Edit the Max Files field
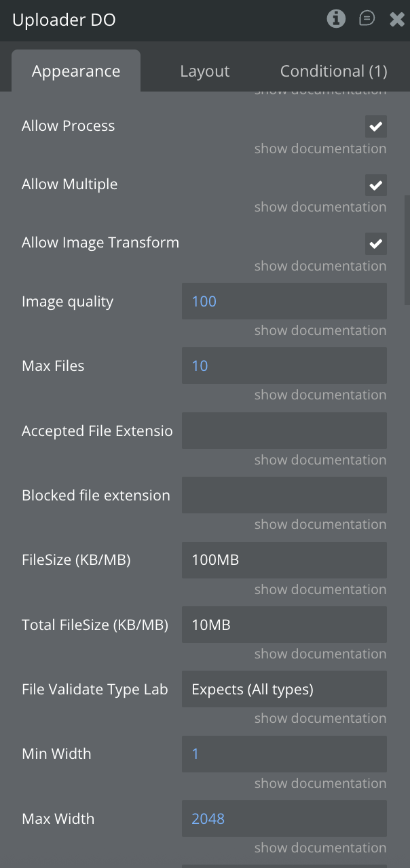The height and width of the screenshot is (868, 410). tap(284, 366)
